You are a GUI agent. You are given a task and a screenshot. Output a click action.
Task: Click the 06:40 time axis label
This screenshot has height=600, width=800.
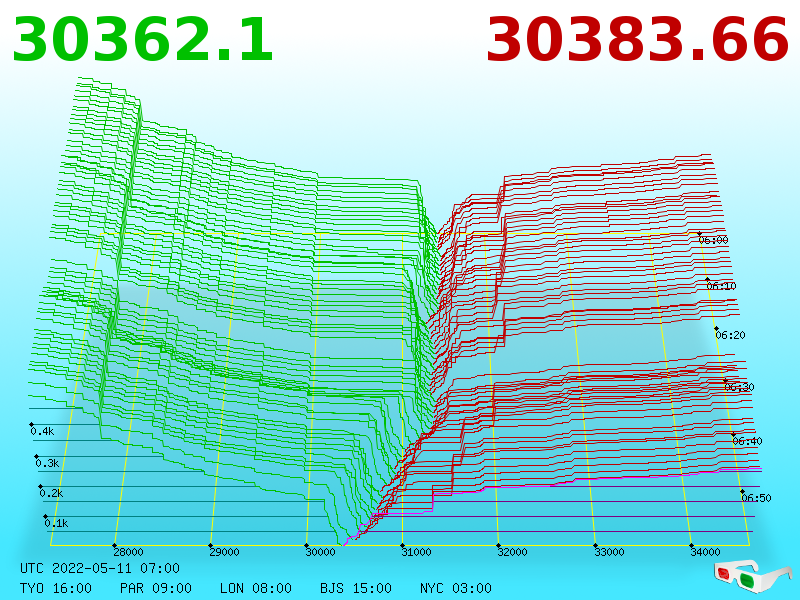pyautogui.click(x=747, y=441)
